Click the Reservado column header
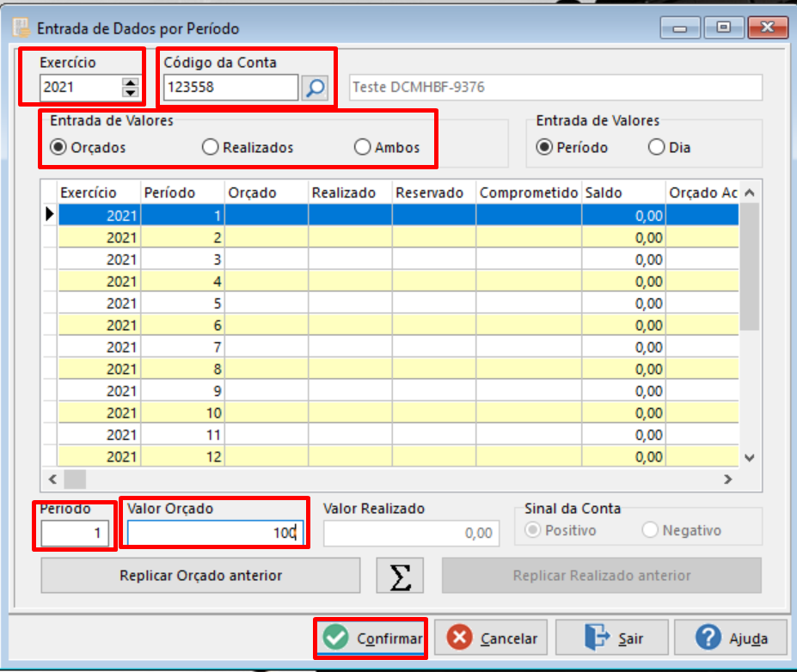This screenshot has height=672, width=797. pyautogui.click(x=434, y=192)
